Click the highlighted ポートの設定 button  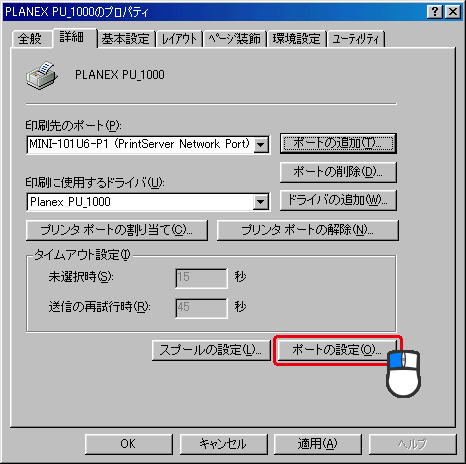click(337, 350)
